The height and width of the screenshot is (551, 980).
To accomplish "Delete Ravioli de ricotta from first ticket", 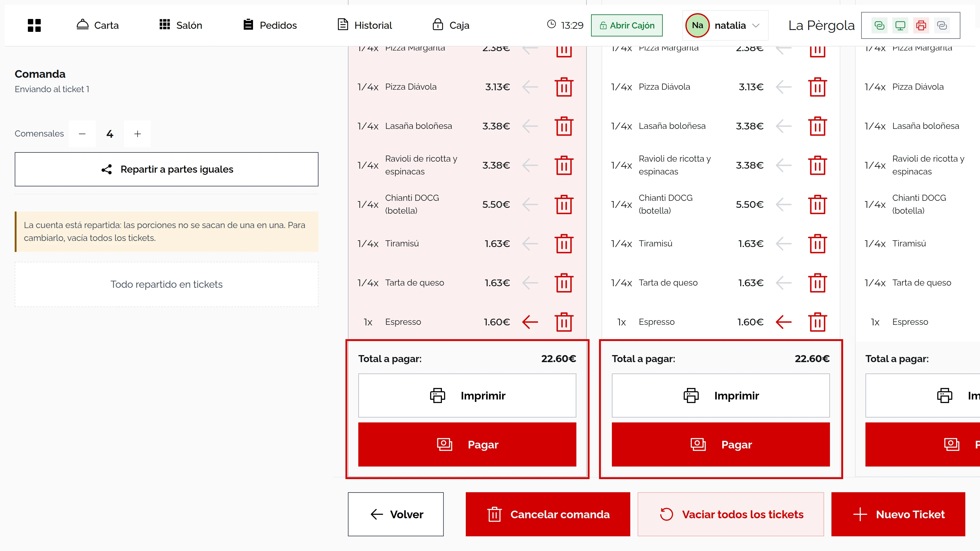I will click(564, 165).
